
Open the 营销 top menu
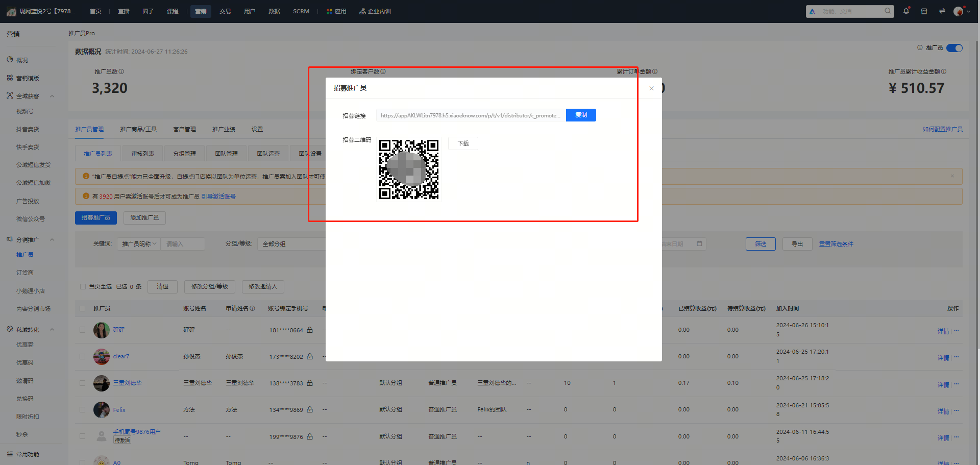(201, 11)
